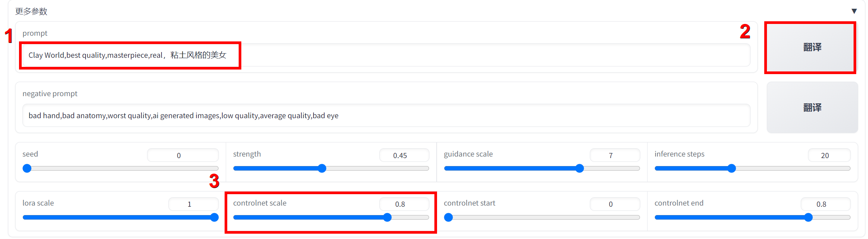Collapse the 更多参数 section arrow
Image resolution: width=868 pixels, height=239 pixels.
click(x=854, y=11)
